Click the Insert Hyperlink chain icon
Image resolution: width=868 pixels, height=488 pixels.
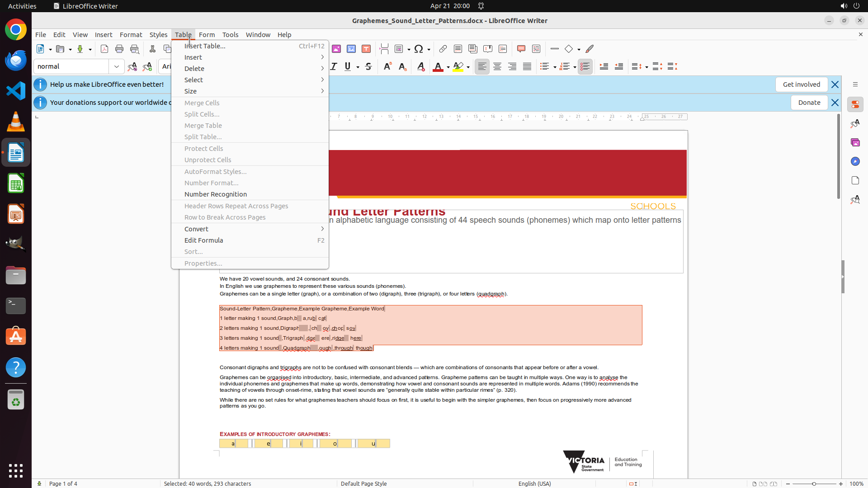click(x=443, y=49)
